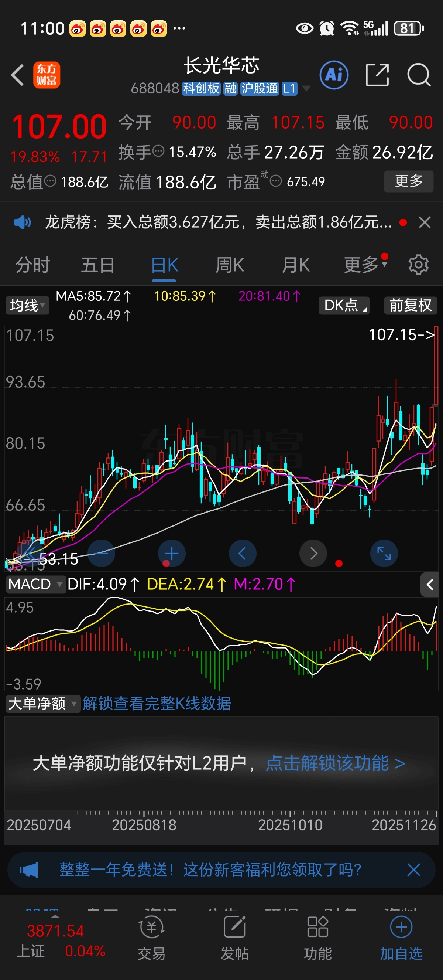443x980 pixels.
Task: Open 解锁查看完整K线数据 link
Action: point(157,704)
